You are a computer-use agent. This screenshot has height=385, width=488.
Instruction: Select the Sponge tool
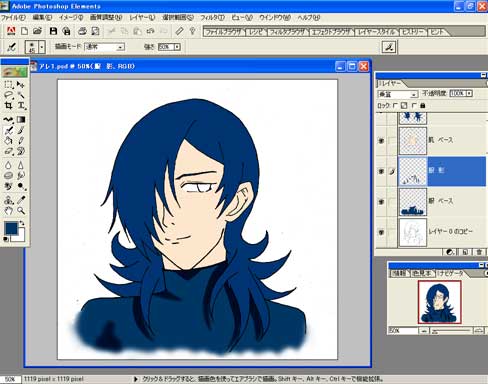point(8,175)
